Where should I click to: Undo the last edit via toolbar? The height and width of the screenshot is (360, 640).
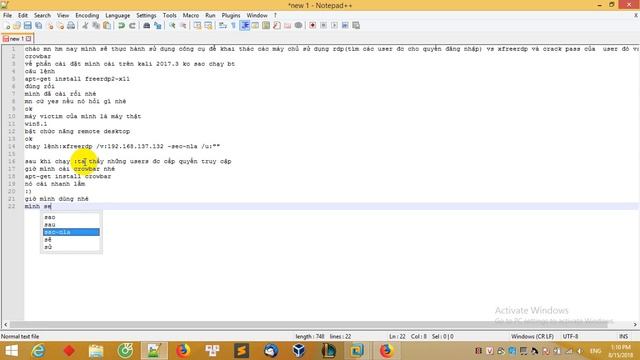tap(121, 26)
